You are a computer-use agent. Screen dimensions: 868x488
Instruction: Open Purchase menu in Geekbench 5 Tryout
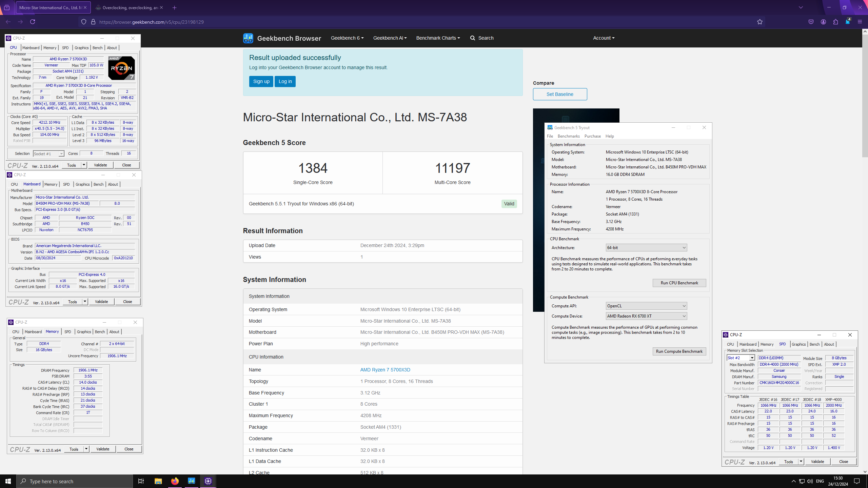[x=592, y=136]
